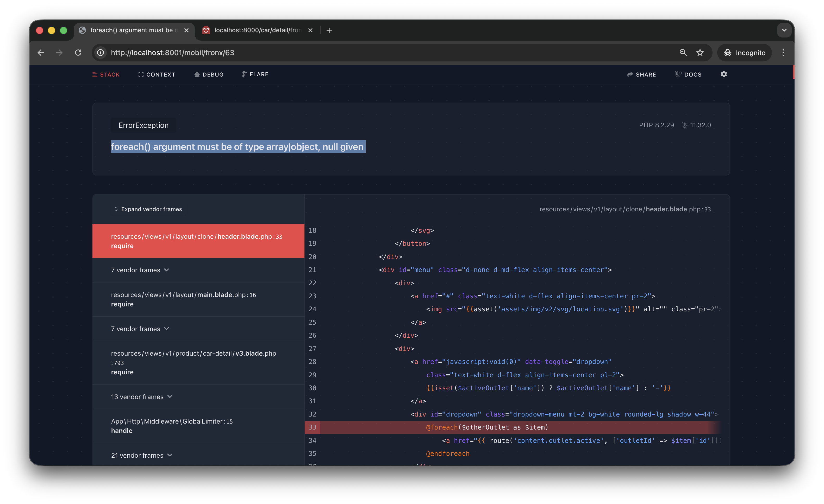Close the 'foreach() argument must be' tab
Viewport: 824px width, 504px height.
click(x=186, y=30)
